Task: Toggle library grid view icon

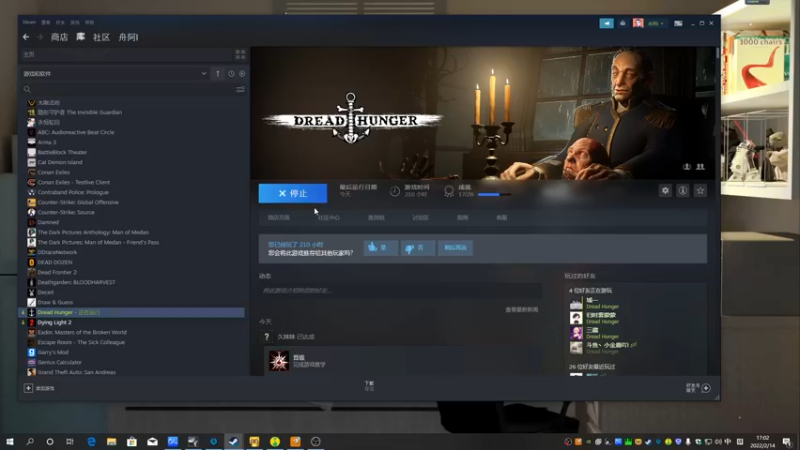Action: (240, 55)
